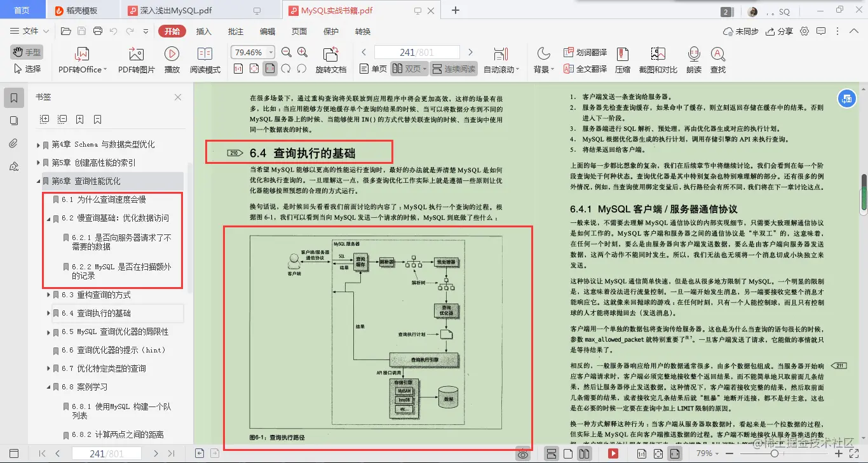Click the bookmark panel vertical scrollbar
The height and width of the screenshot is (463, 868).
click(x=189, y=229)
